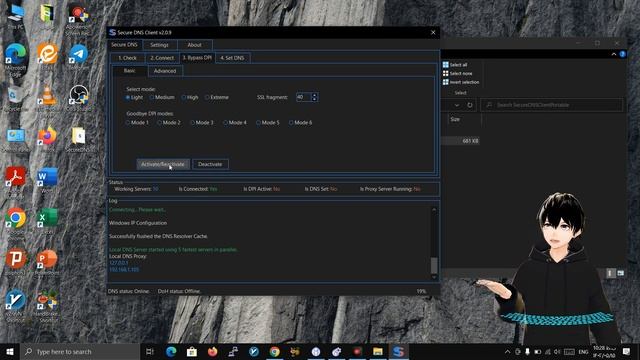Click the Activate/Reactivate button
Image resolution: width=640 pixels, height=360 pixels.
click(x=163, y=164)
